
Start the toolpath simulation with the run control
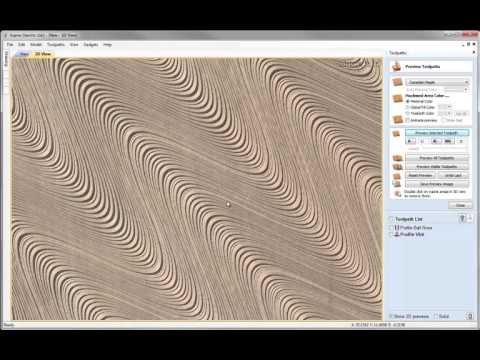(411, 141)
